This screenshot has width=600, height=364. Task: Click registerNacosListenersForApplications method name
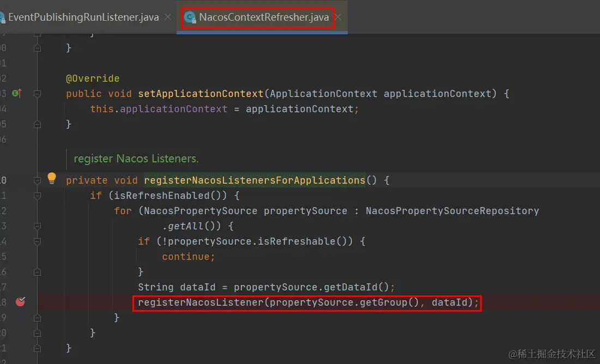click(255, 180)
